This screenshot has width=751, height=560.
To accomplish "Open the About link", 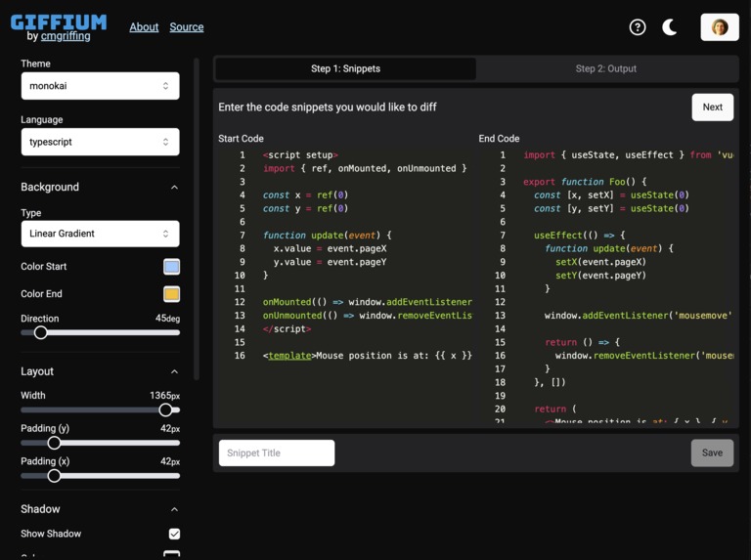I will [x=144, y=27].
